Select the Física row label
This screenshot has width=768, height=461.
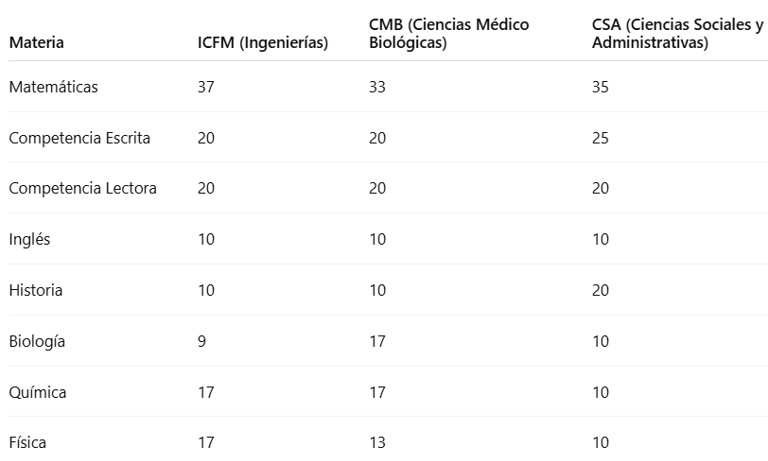[x=28, y=444]
